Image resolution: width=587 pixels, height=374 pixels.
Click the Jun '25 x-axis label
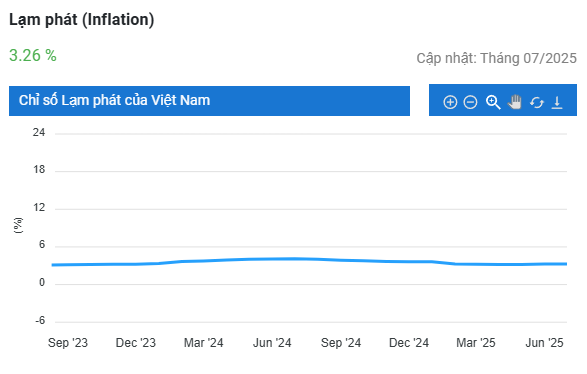(544, 343)
